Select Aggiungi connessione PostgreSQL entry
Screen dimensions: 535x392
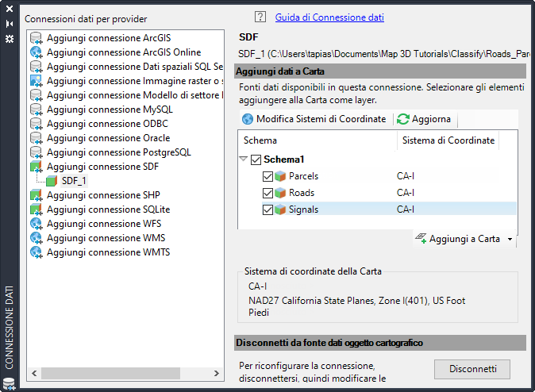coord(118,152)
